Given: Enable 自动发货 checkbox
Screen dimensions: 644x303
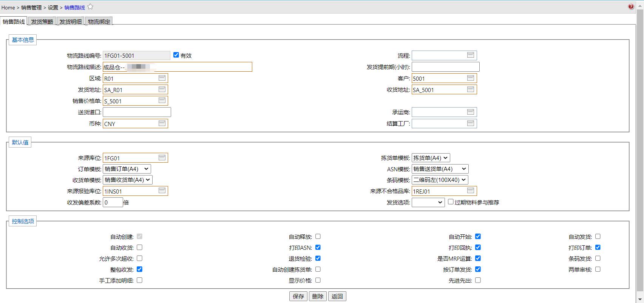Looking at the screenshot, I should coord(598,236).
